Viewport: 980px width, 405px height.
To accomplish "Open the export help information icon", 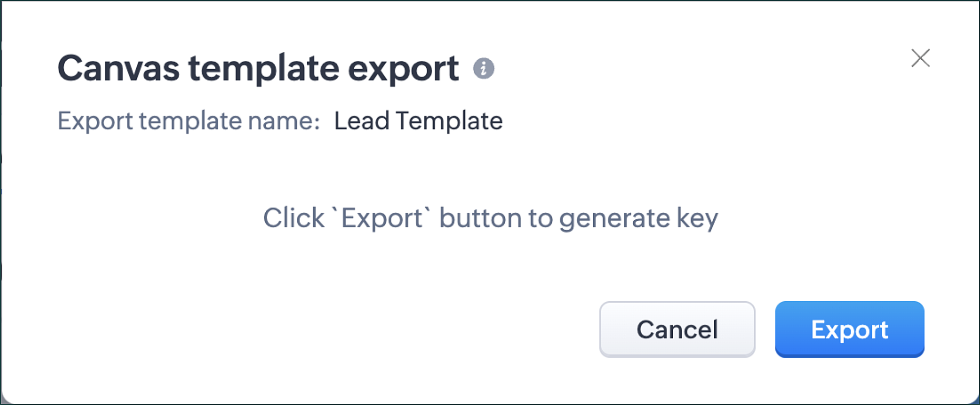I will pyautogui.click(x=484, y=68).
